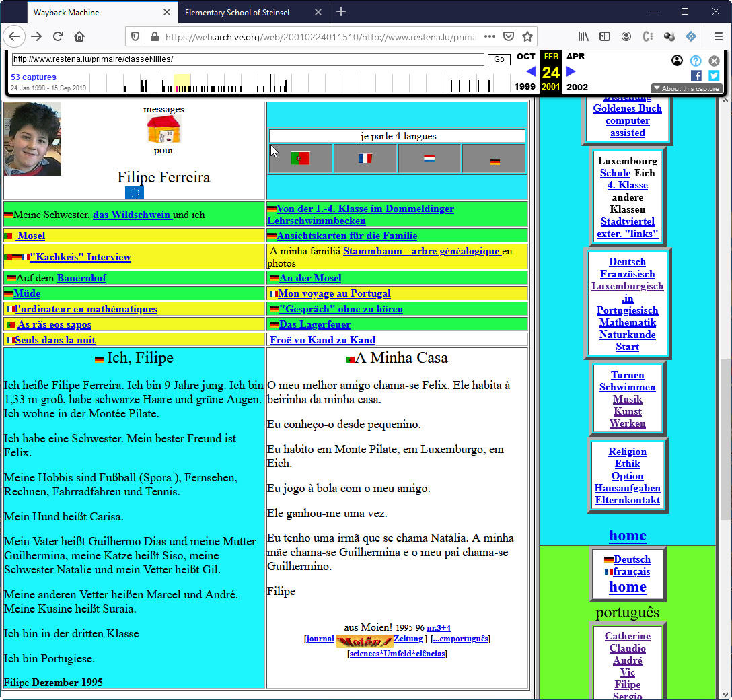The width and height of the screenshot is (732, 700).
Task: Click the messages house icon
Action: click(163, 129)
